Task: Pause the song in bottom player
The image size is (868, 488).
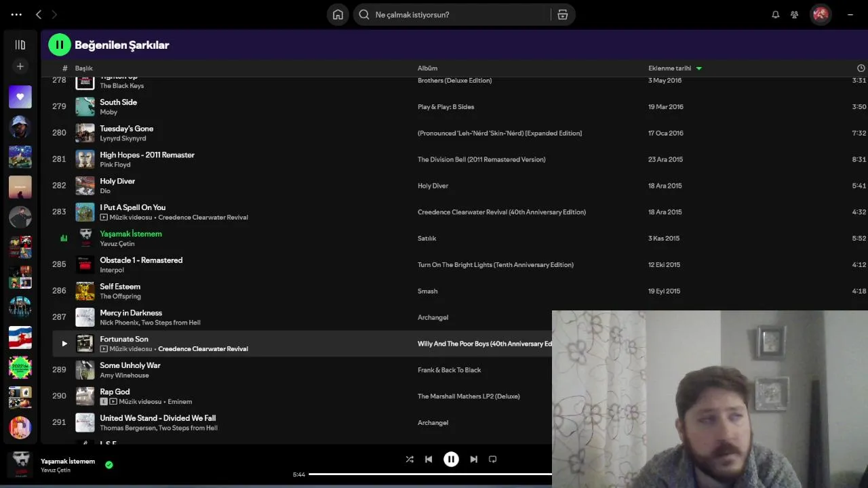Action: 451,459
